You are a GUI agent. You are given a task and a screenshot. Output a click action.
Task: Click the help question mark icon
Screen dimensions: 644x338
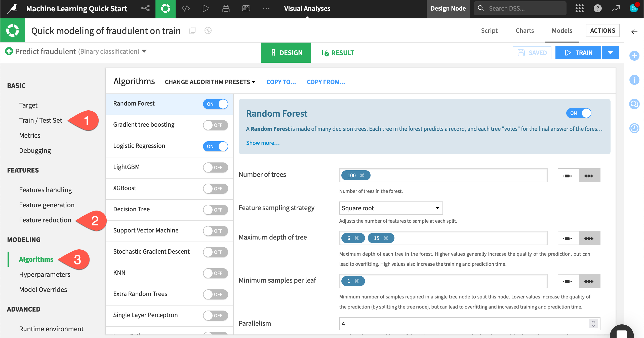597,9
